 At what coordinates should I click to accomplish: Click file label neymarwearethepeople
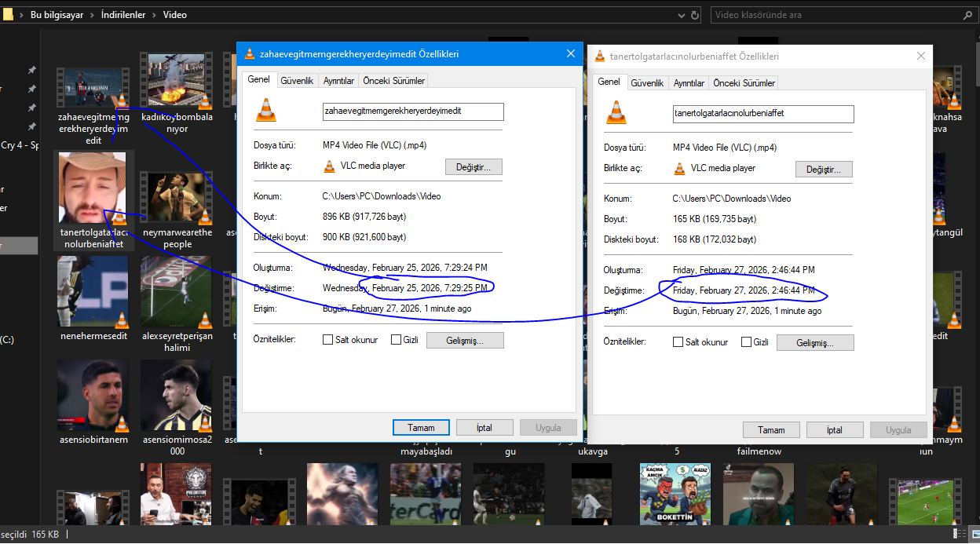177,239
